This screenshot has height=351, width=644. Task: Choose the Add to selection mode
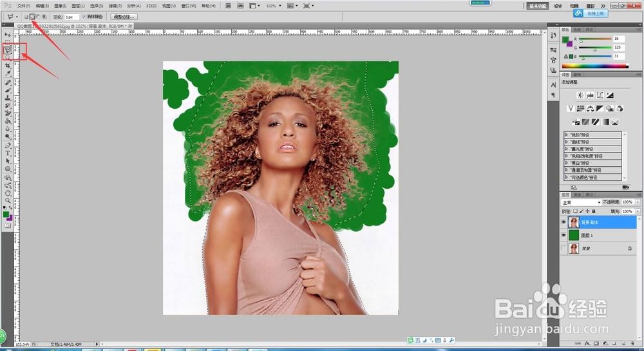click(x=32, y=17)
